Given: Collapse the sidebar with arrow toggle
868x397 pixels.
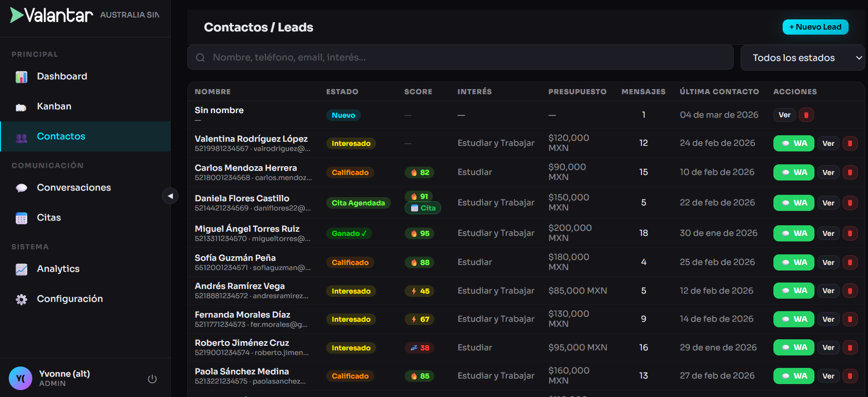Looking at the screenshot, I should coord(170,196).
